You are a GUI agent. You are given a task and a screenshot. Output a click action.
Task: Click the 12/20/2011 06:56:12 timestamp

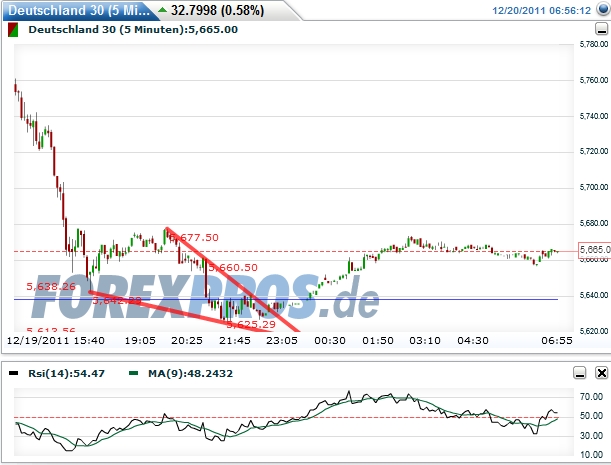[542, 11]
